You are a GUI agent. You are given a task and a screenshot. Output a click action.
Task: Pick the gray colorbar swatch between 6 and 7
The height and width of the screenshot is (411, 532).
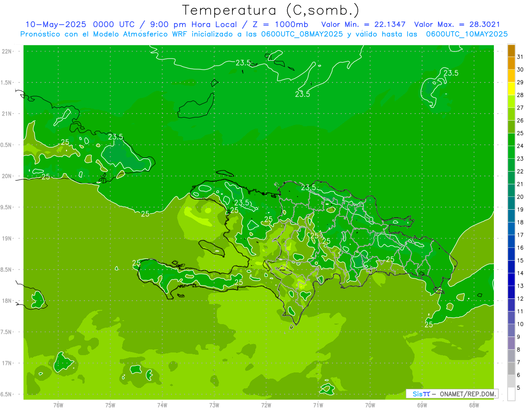click(511, 369)
